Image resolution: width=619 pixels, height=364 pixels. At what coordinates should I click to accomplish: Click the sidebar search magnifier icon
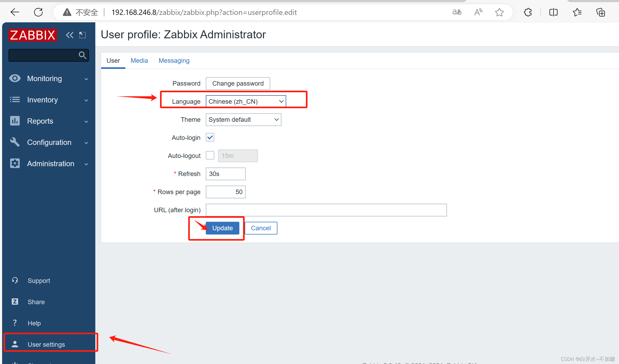(83, 55)
